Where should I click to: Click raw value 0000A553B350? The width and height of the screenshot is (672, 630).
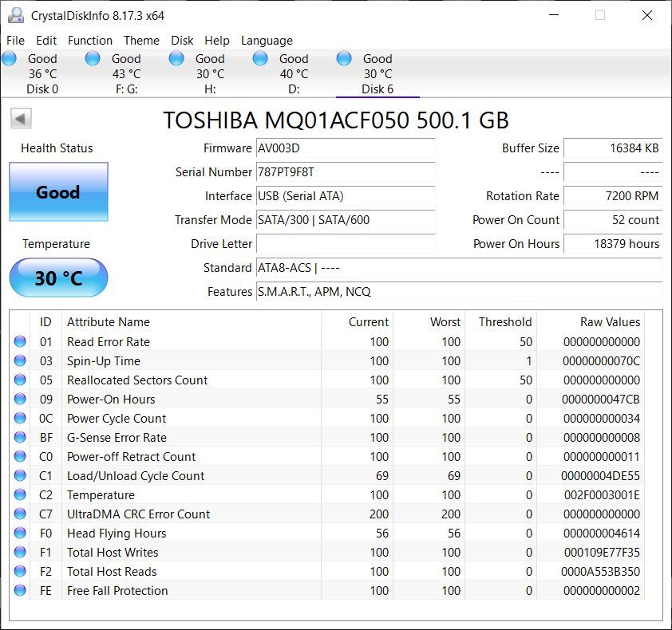pos(600,571)
